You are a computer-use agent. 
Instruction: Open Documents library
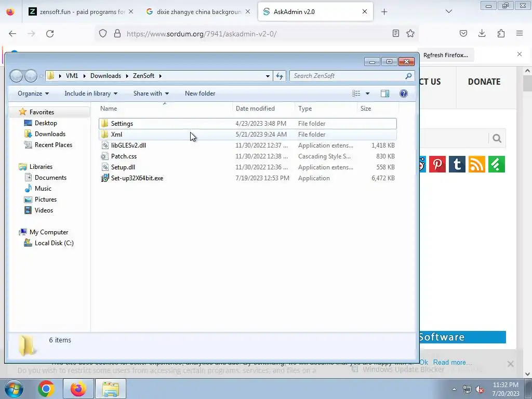coord(50,178)
